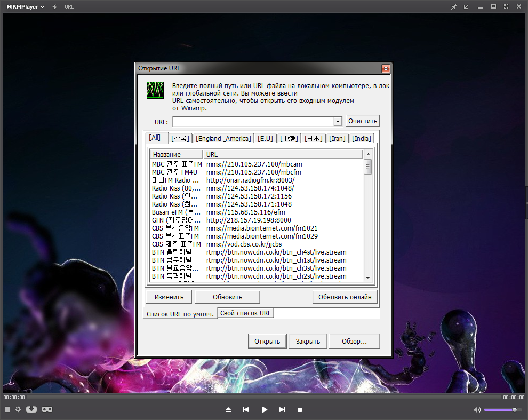
Task: Mute the sound via speaker icon
Action: click(477, 410)
